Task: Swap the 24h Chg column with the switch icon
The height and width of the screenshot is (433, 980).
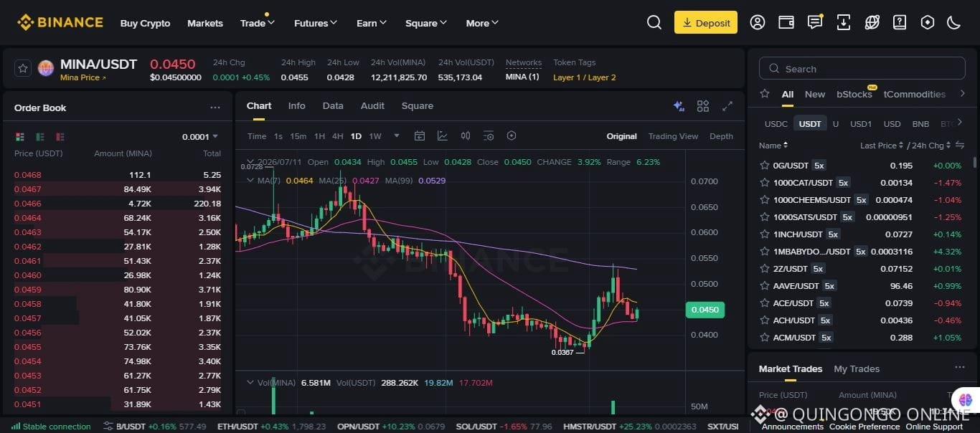Action: coord(959,146)
